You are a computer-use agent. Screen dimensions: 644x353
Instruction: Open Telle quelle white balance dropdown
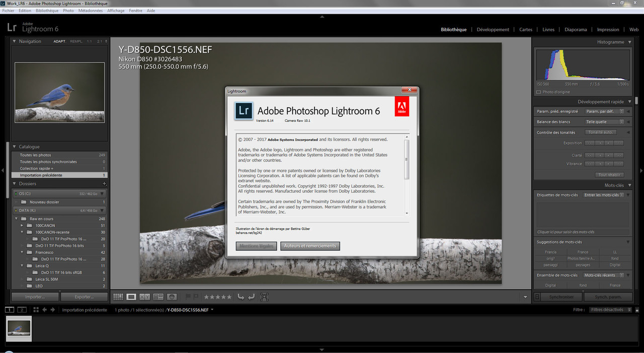click(x=605, y=122)
